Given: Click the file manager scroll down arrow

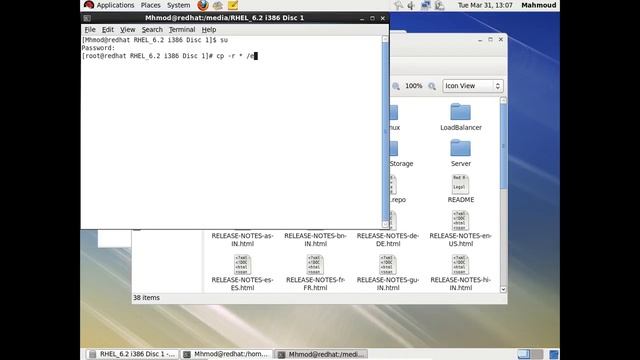Looking at the screenshot, I should pyautogui.click(x=503, y=289).
